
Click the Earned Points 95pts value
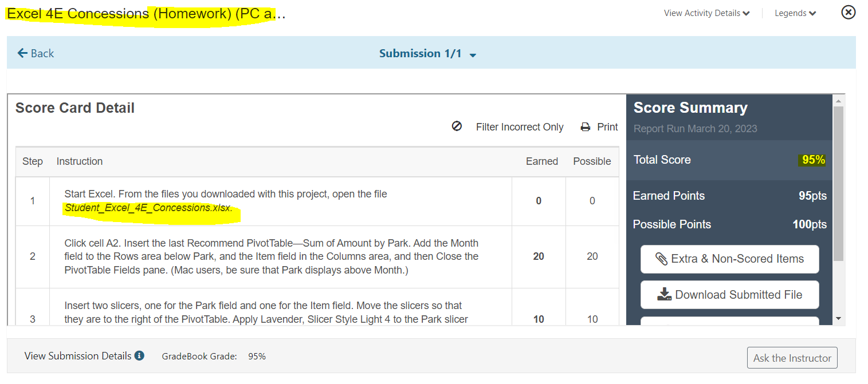[x=812, y=196]
